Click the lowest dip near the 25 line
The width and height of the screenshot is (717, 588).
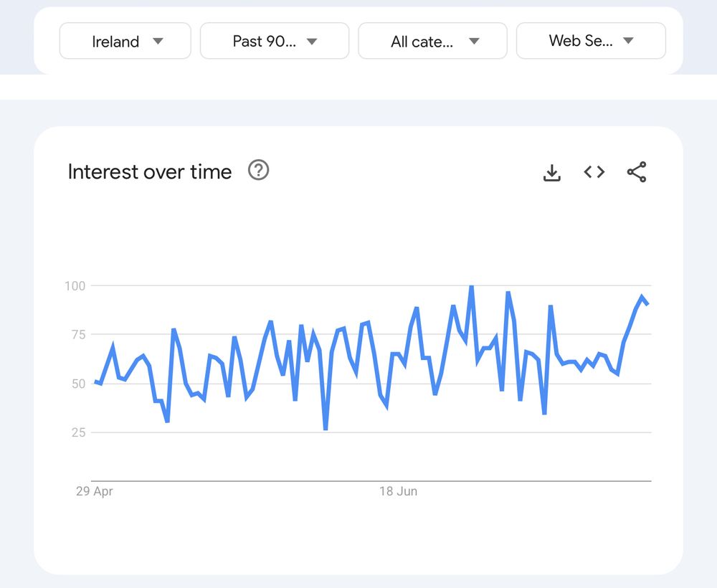click(326, 429)
